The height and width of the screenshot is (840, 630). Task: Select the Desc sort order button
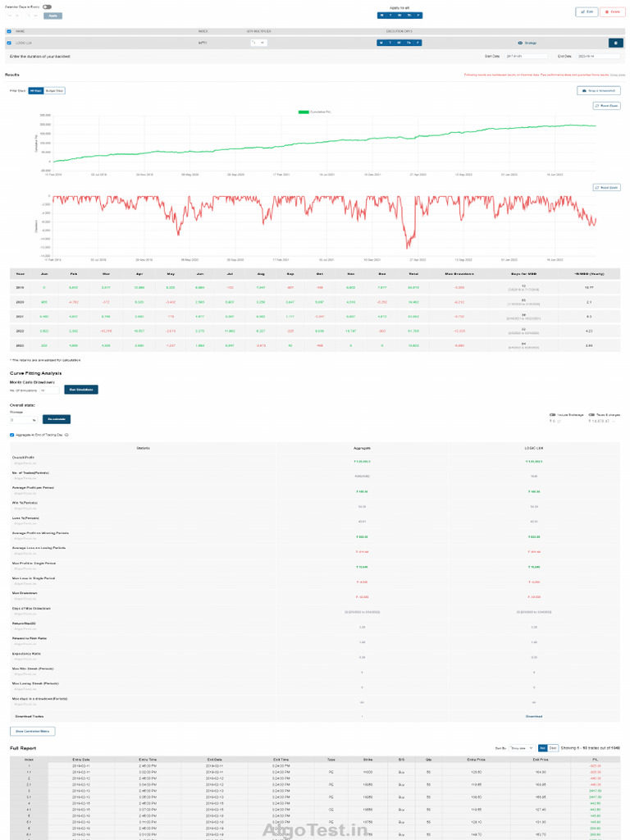[x=553, y=748]
